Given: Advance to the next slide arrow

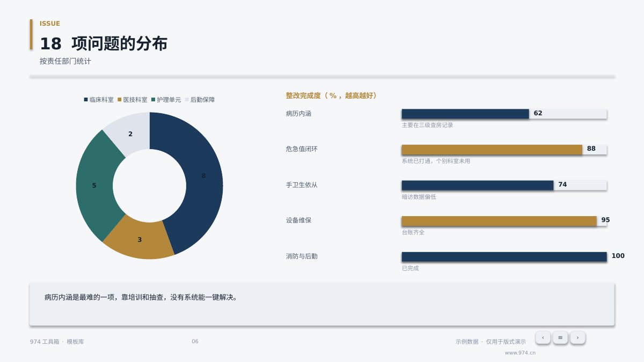Looking at the screenshot, I should 577,337.
